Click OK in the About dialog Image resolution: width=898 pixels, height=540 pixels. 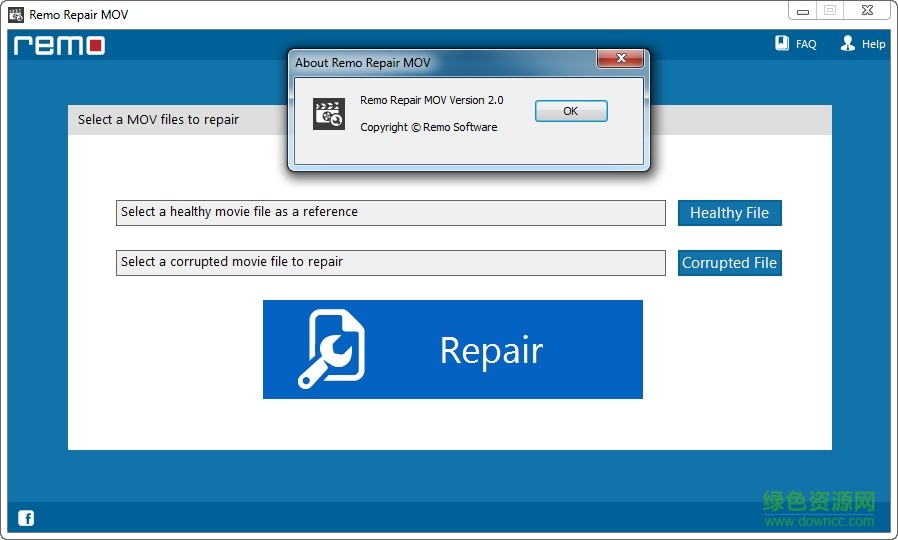tap(571, 111)
